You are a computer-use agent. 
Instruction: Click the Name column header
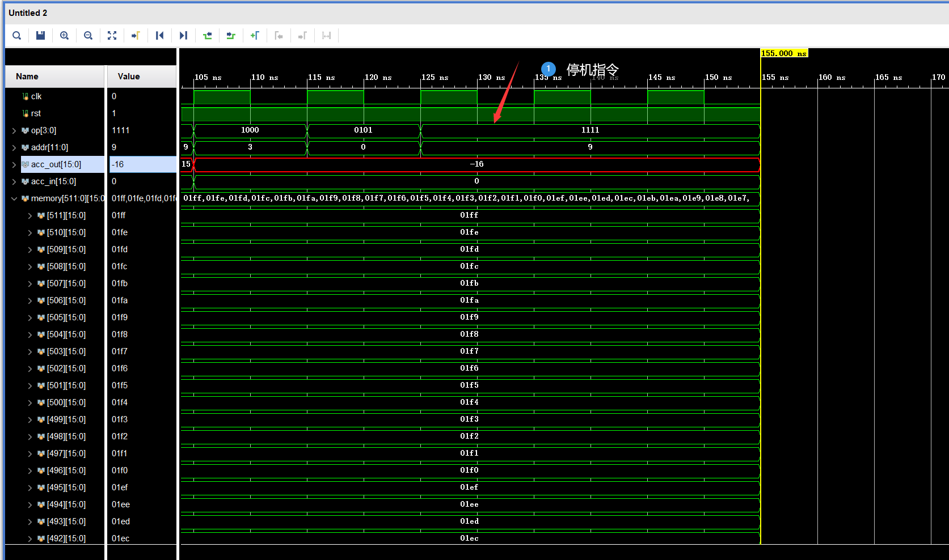point(55,77)
